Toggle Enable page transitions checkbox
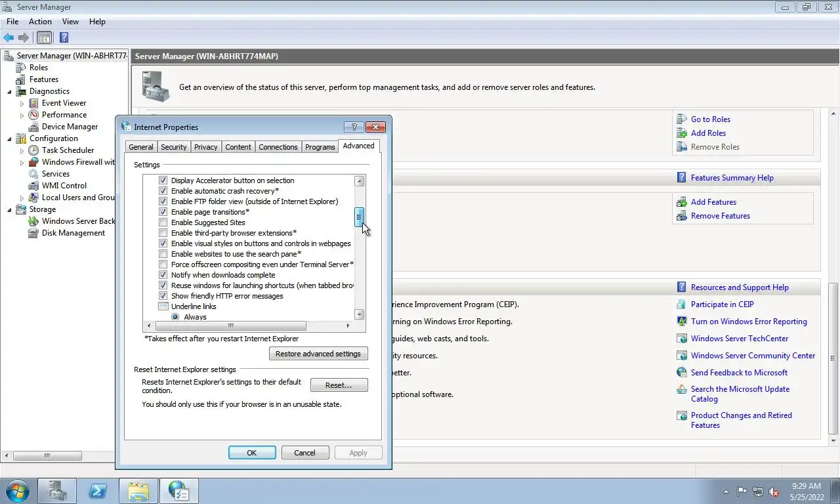The image size is (840, 504). point(163,212)
